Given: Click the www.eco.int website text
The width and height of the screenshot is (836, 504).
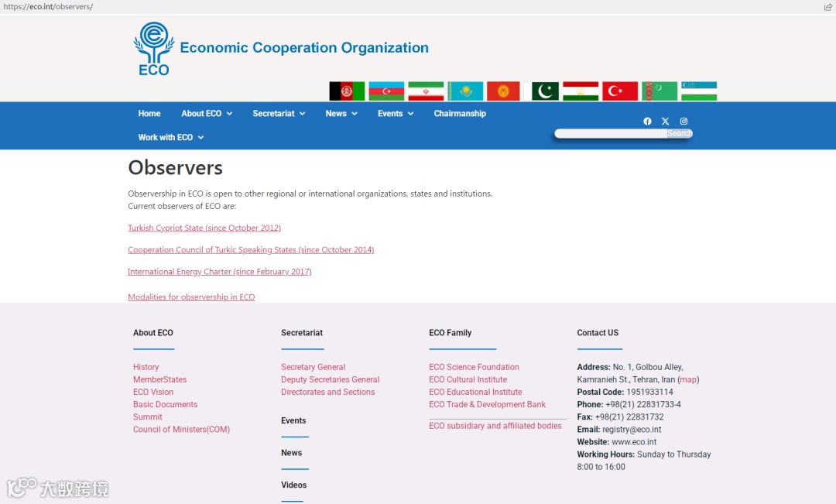Looking at the screenshot, I should click(x=634, y=442).
